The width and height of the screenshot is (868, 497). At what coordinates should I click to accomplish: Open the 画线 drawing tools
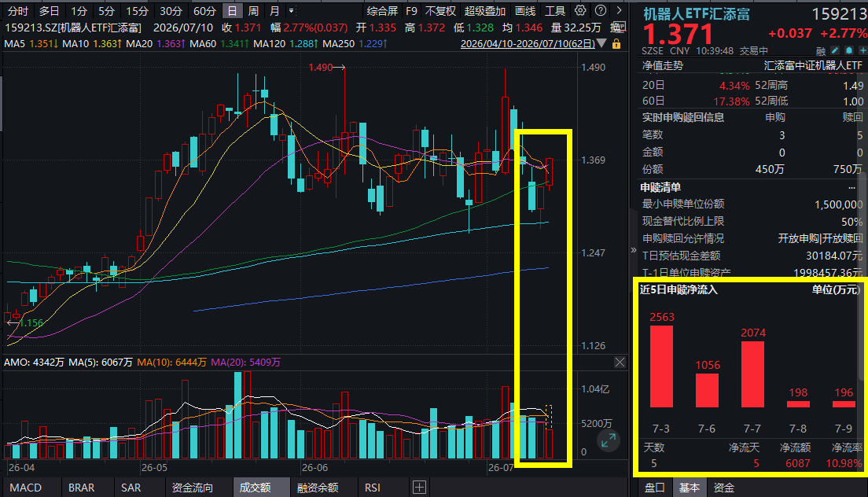click(524, 11)
